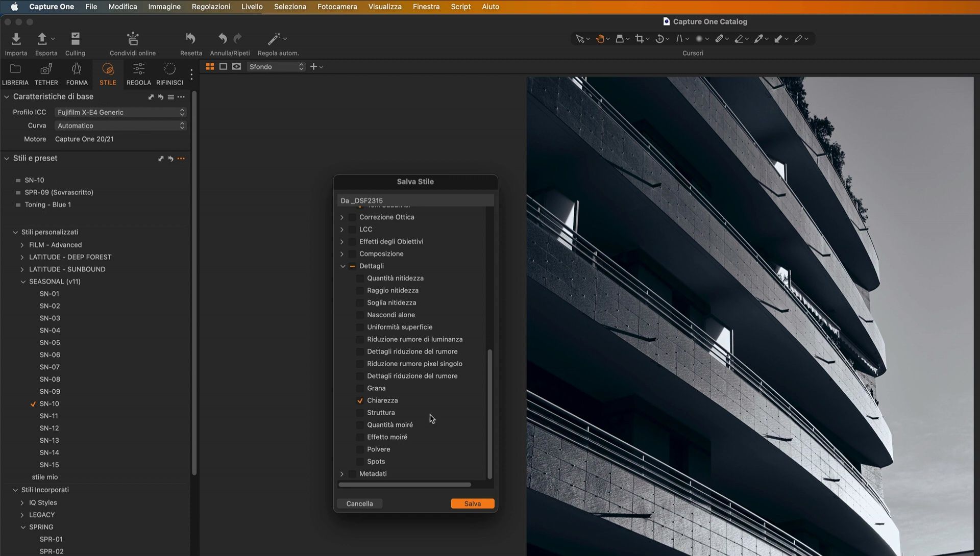Click the Regola autom. magic wand
This screenshot has height=556, width=980.
[274, 39]
